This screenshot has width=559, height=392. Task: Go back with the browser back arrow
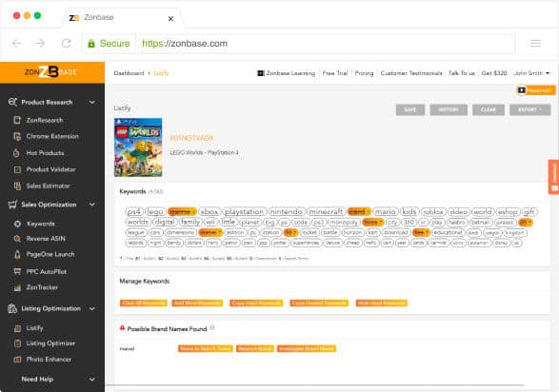pyautogui.click(x=16, y=44)
